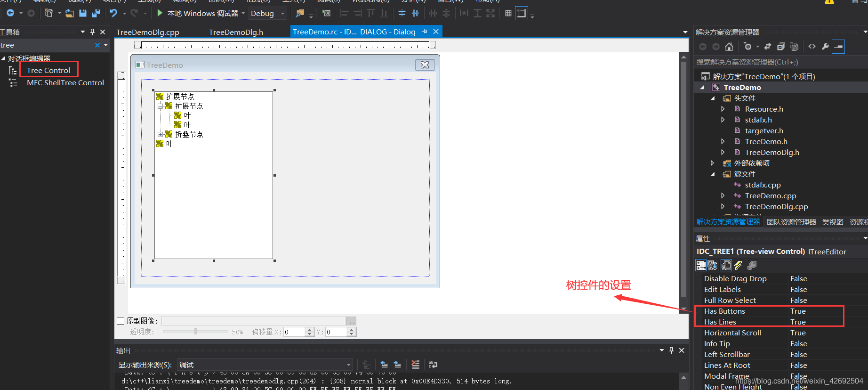Collapse the 头文件 folder
This screenshot has height=390, width=868.
[x=713, y=98]
